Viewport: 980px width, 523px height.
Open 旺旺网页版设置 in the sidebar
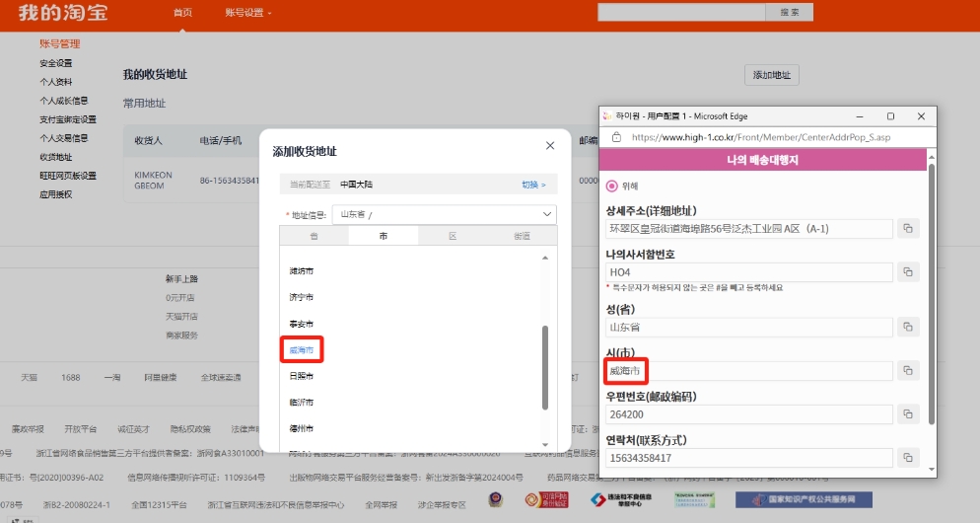click(67, 176)
